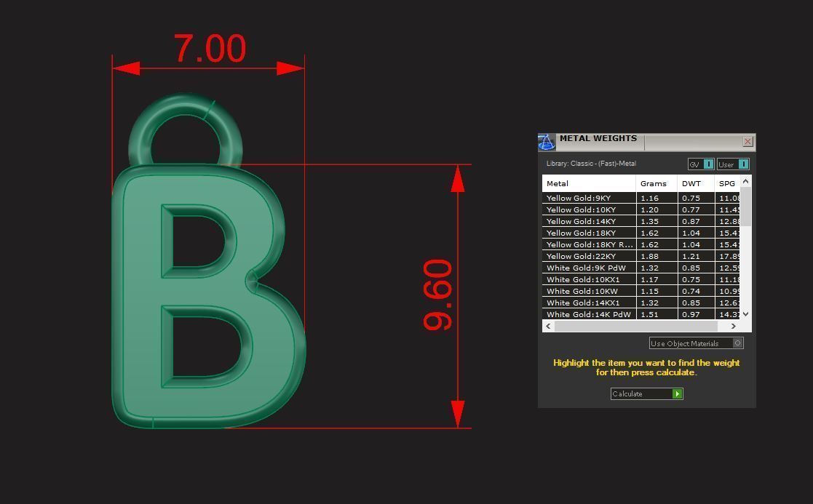Click the Grams column header
The width and height of the screenshot is (813, 504).
(657, 183)
